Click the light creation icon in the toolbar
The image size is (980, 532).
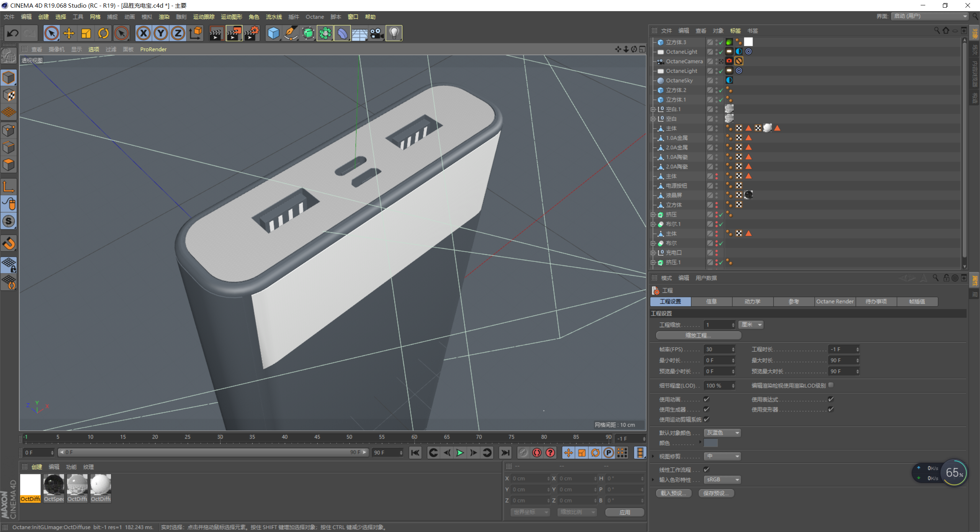[x=394, y=33]
